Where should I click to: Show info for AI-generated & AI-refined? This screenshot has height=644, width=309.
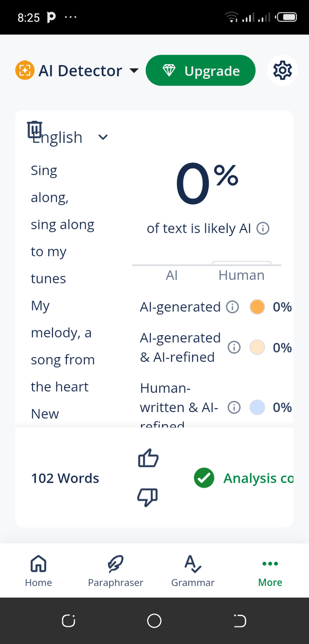coord(234,348)
